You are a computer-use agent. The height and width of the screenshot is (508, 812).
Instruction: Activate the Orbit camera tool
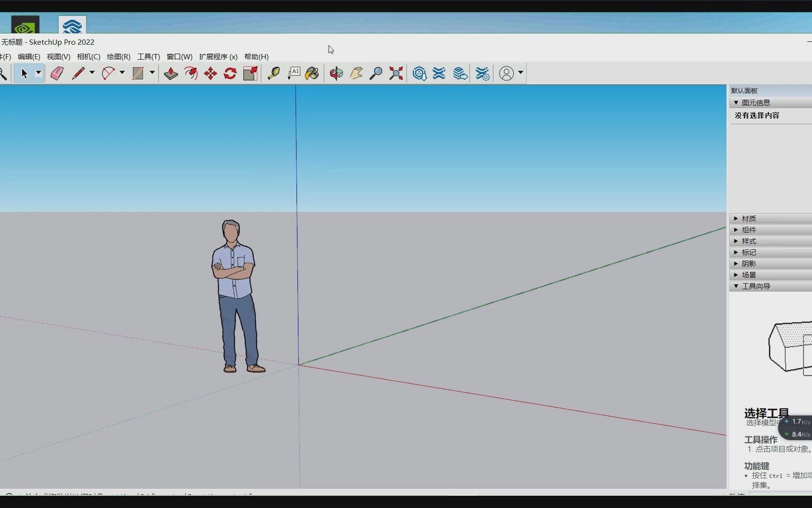click(336, 73)
